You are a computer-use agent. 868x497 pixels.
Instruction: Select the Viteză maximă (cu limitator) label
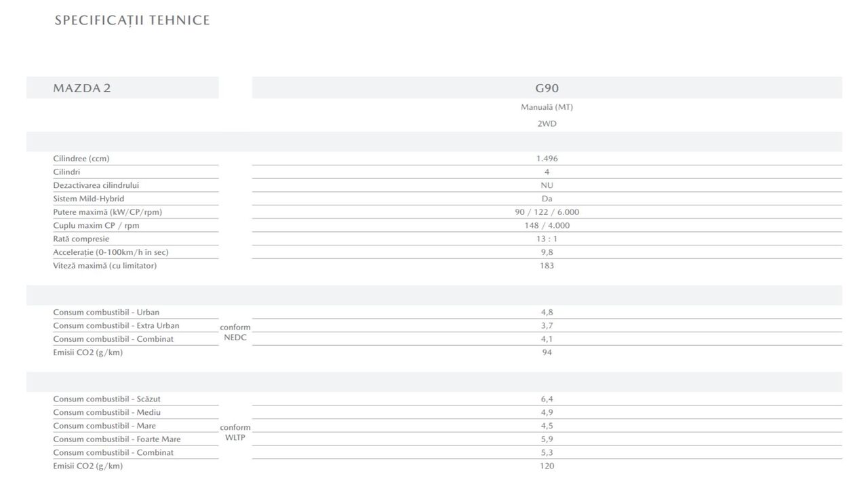(105, 266)
